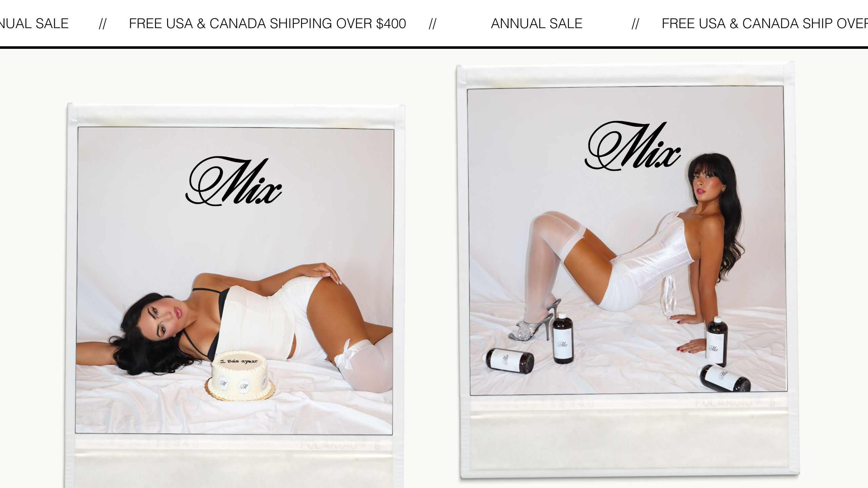The height and width of the screenshot is (488, 868).
Task: Click the Mix bottle lying on its side at left
Action: tap(510, 361)
